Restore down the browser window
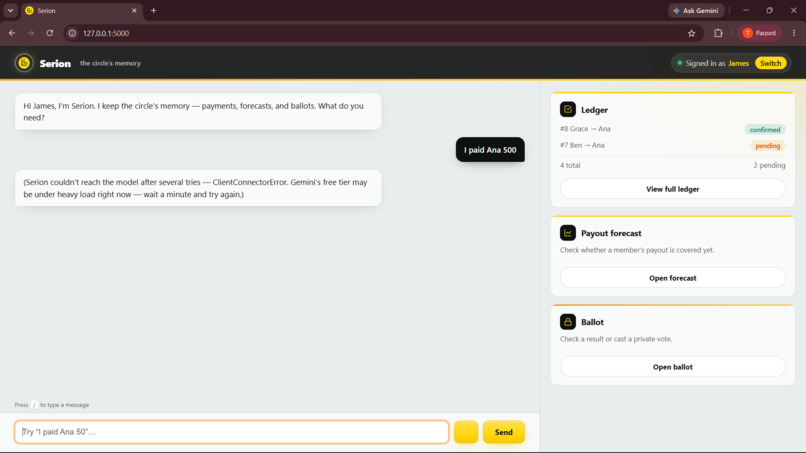This screenshot has width=806, height=453. pyautogui.click(x=770, y=10)
